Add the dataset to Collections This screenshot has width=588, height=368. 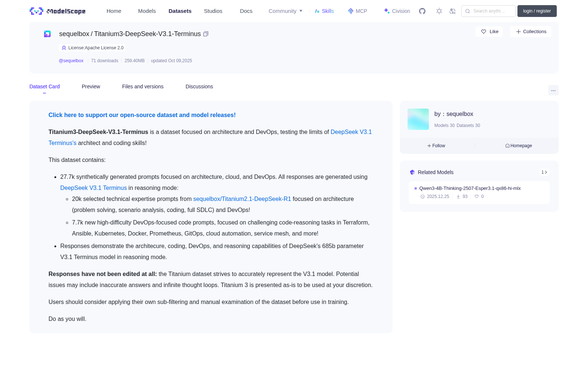click(x=531, y=32)
